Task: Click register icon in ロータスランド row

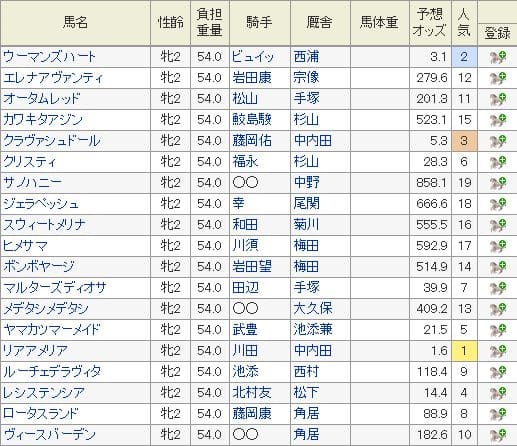Action: pyautogui.click(x=498, y=414)
